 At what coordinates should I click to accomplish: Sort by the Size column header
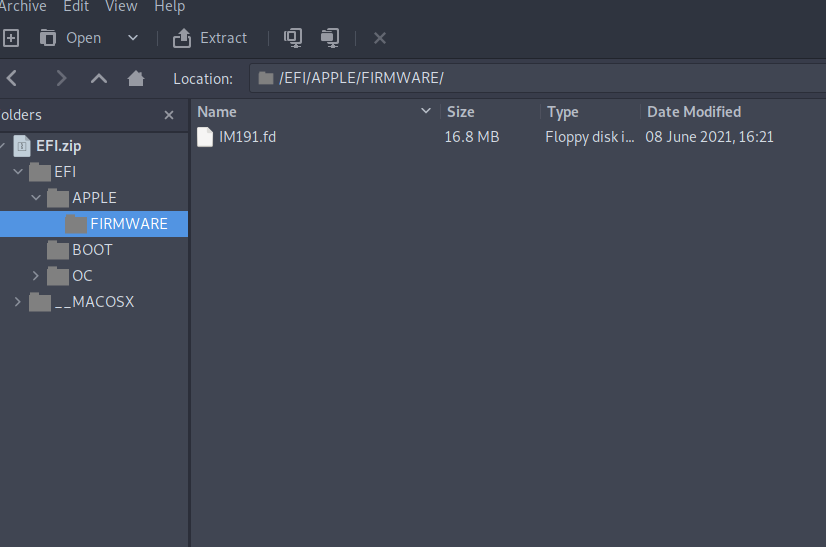[460, 112]
